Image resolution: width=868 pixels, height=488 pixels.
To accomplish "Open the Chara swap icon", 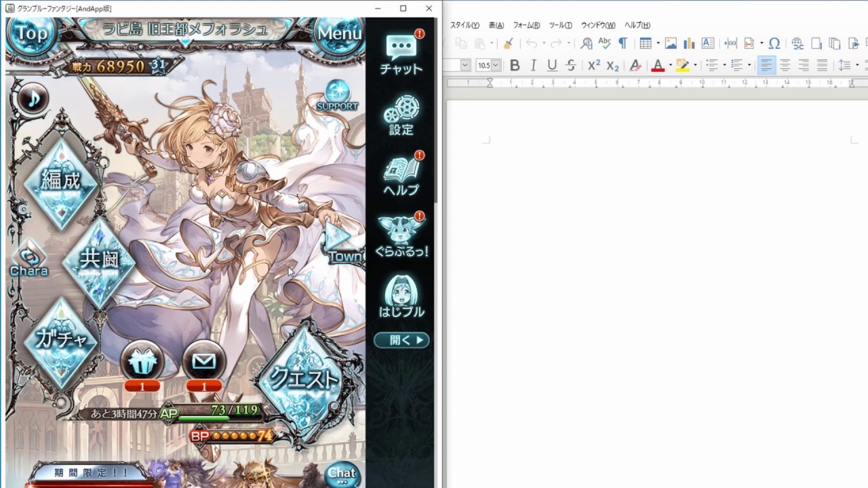I will coord(29,260).
